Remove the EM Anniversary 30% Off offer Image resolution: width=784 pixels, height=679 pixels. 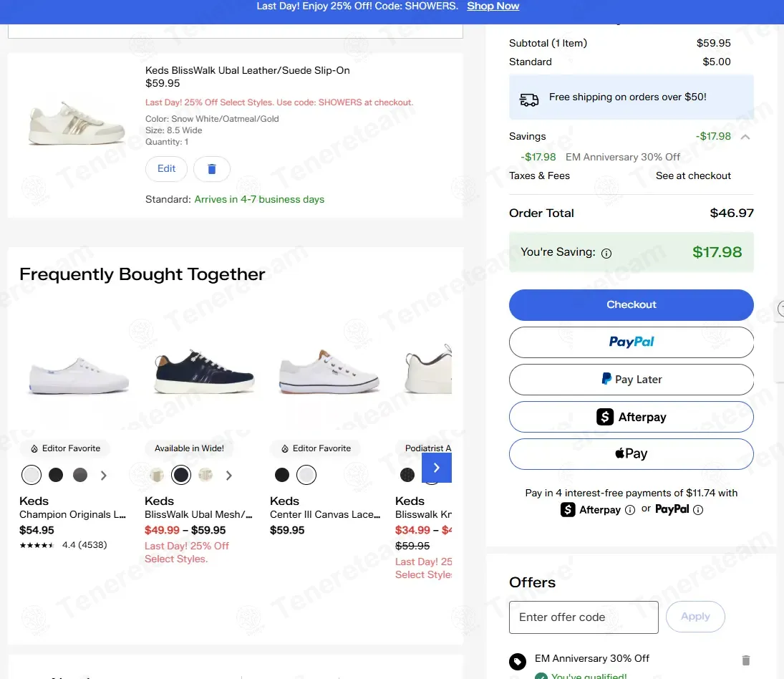pyautogui.click(x=745, y=660)
